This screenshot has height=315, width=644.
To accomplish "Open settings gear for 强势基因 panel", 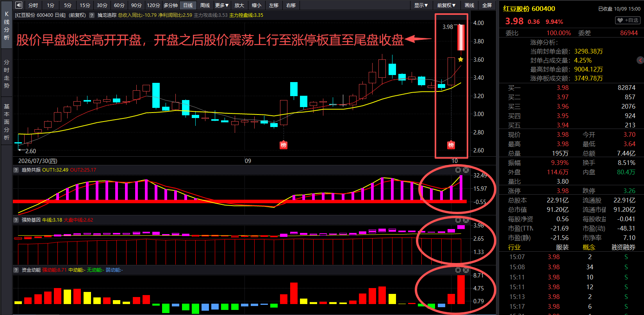I will [x=458, y=220].
